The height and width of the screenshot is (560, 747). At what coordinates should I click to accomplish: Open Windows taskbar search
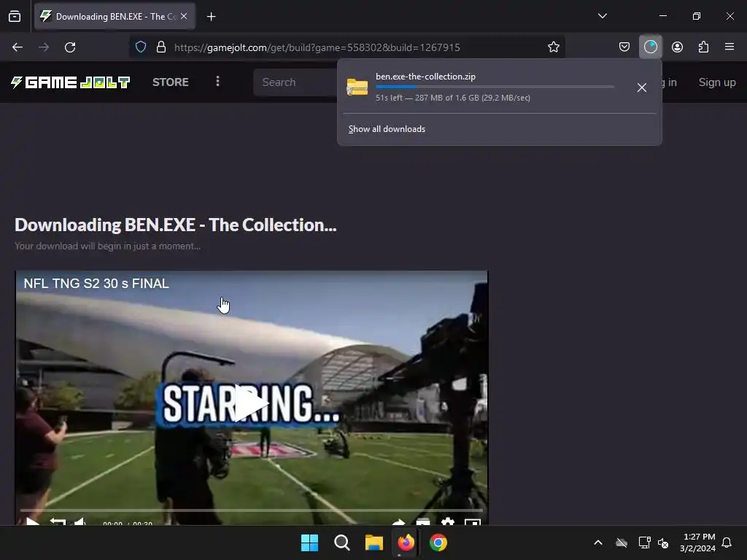coord(341,542)
